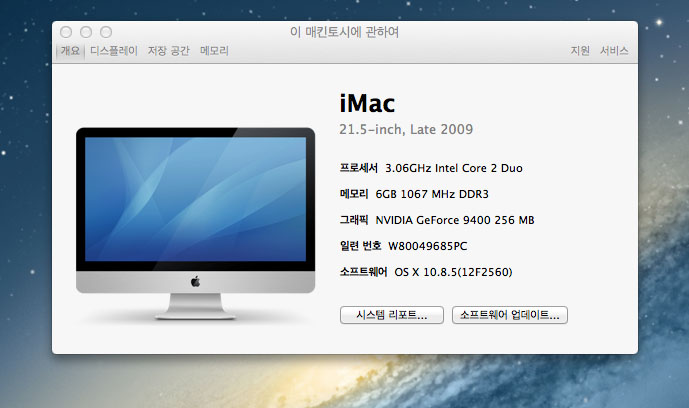Open the 지원 link
The image size is (689, 408).
(580, 50)
